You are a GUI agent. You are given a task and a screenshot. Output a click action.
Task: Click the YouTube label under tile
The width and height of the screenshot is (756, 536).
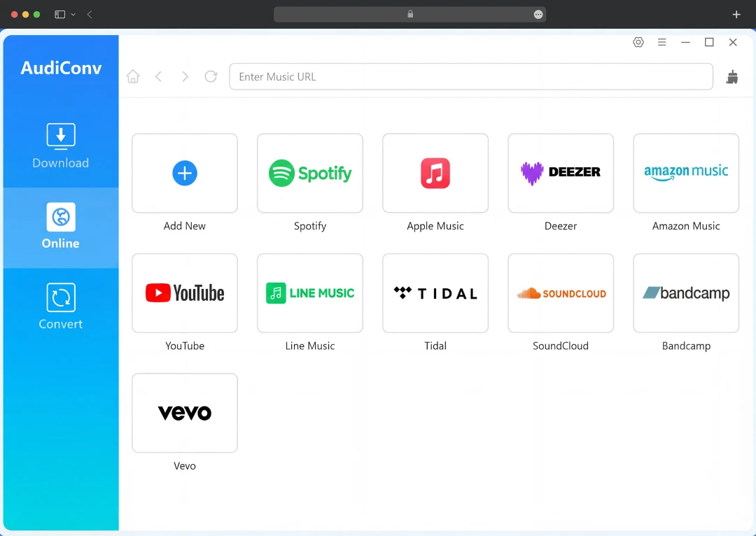185,346
